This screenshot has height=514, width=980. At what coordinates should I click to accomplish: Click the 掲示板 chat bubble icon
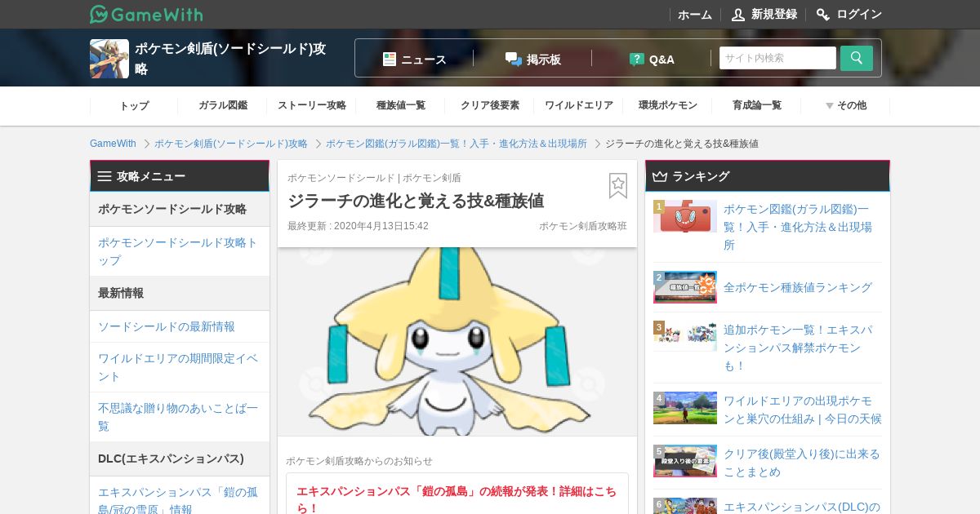pos(513,59)
